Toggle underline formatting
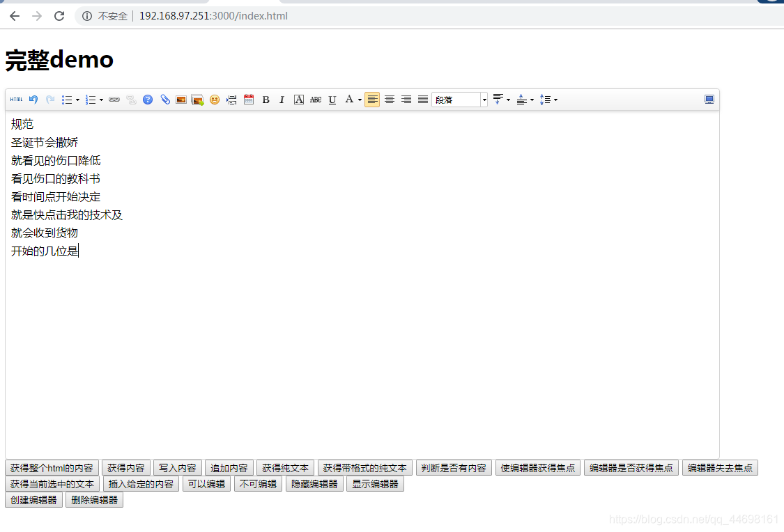Viewport: 784px width, 532px height. pyautogui.click(x=332, y=100)
